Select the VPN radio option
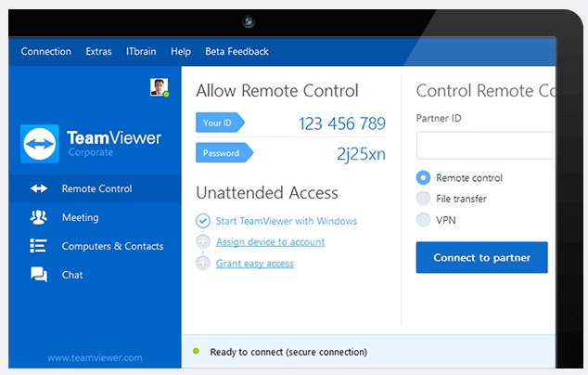This screenshot has width=588, height=375. click(423, 220)
